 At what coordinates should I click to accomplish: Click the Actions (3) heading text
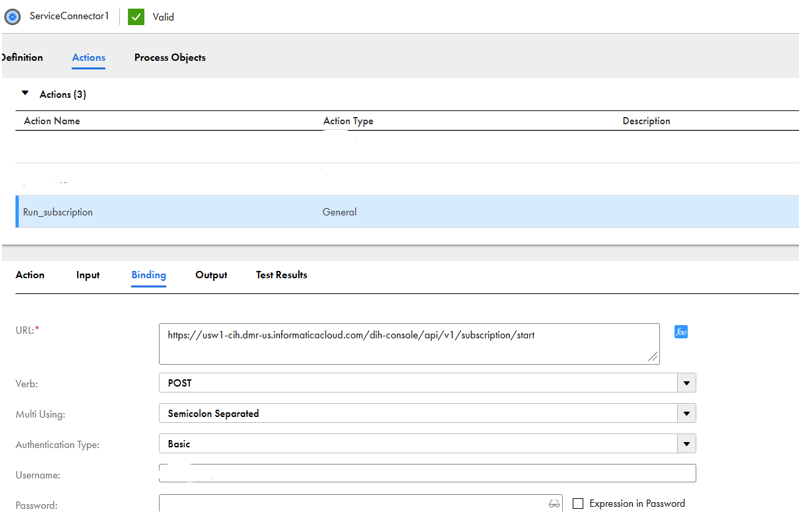coord(63,94)
